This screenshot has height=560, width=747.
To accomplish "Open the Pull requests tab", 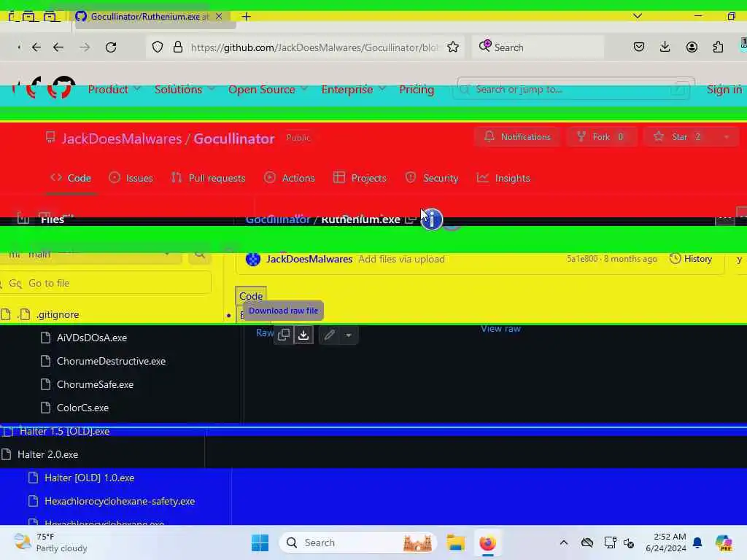I will [x=208, y=178].
